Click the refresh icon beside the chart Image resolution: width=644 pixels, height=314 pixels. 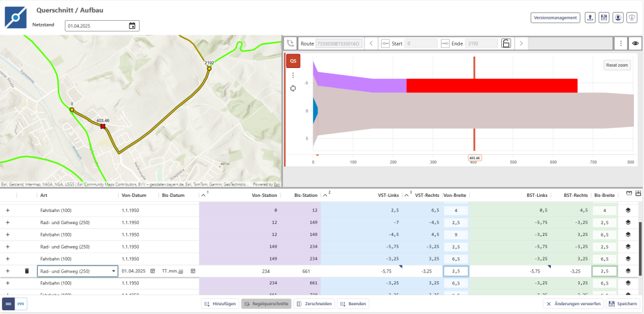click(292, 88)
